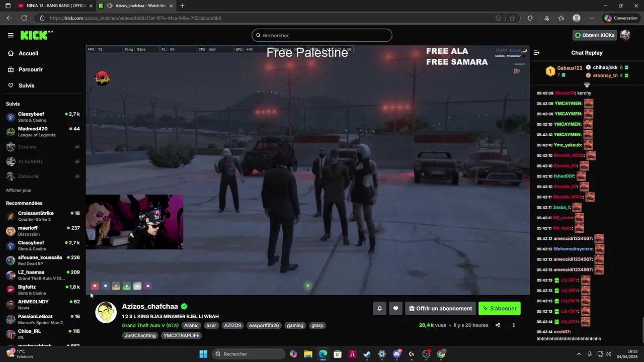Open the Suivis sidebar page
Screen dimensions: 644x362
(26, 85)
